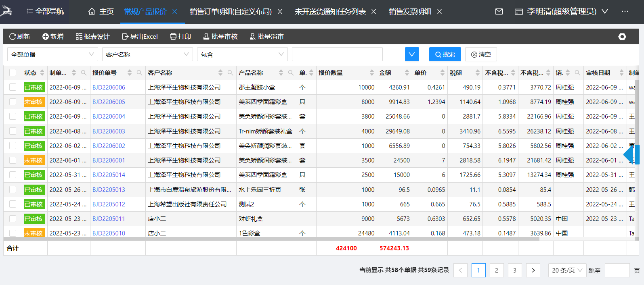Screen dimensions: 644x285
Task: Open quotation link BJD2206005
Action: 109,102
